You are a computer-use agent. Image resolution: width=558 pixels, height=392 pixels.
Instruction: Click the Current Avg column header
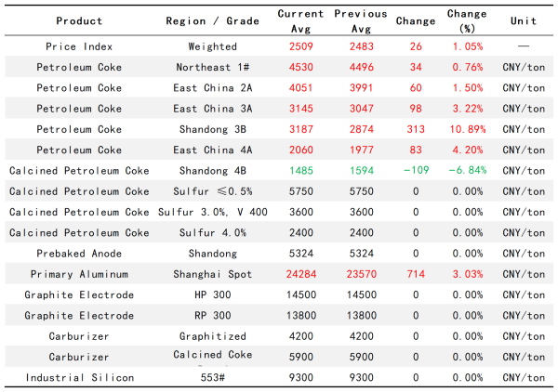302,20
